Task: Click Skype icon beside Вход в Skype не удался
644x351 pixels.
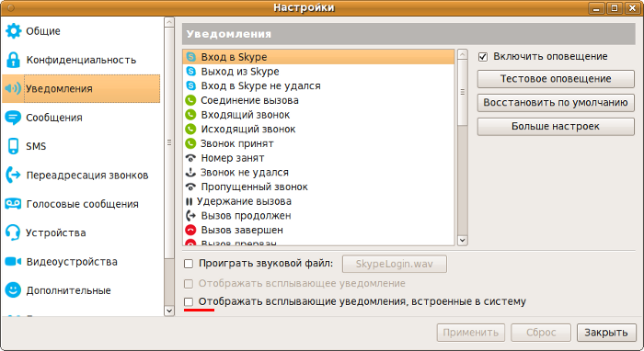Action: point(190,85)
